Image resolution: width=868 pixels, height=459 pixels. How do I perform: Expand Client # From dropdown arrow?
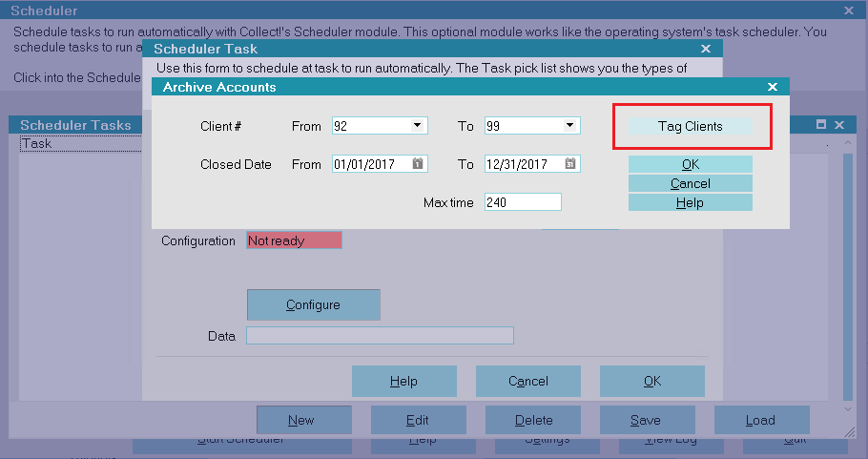(x=418, y=126)
